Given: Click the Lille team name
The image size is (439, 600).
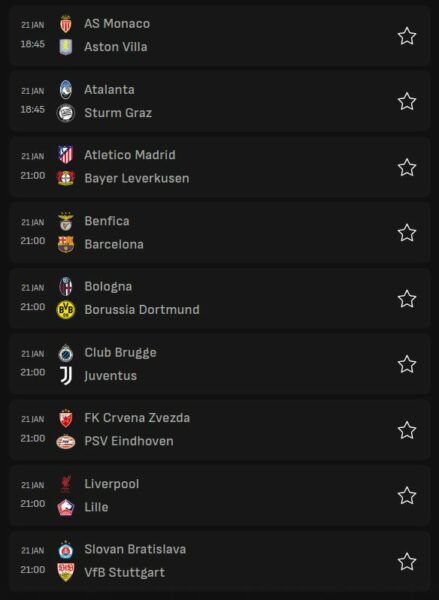Looking at the screenshot, I should 96,507.
